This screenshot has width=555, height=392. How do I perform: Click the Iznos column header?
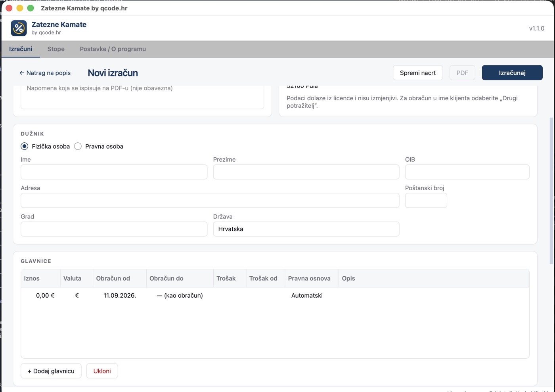pyautogui.click(x=41, y=278)
